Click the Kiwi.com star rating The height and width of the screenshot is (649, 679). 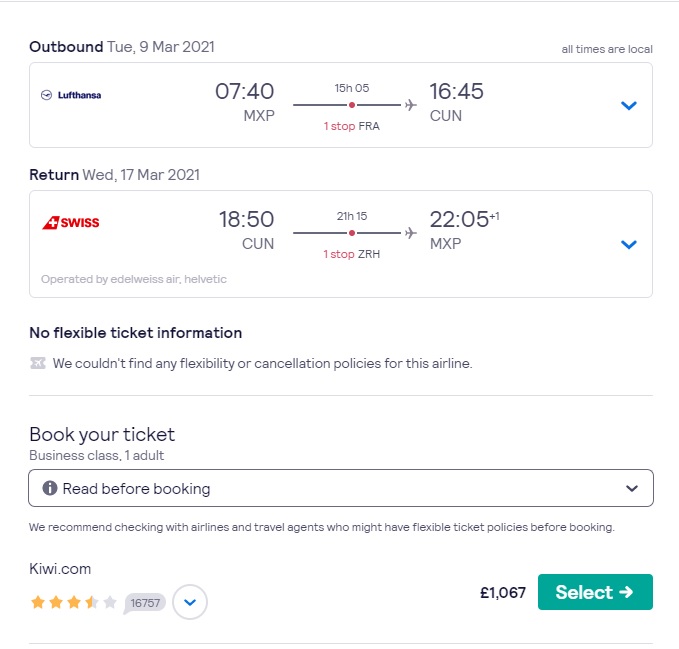point(74,602)
